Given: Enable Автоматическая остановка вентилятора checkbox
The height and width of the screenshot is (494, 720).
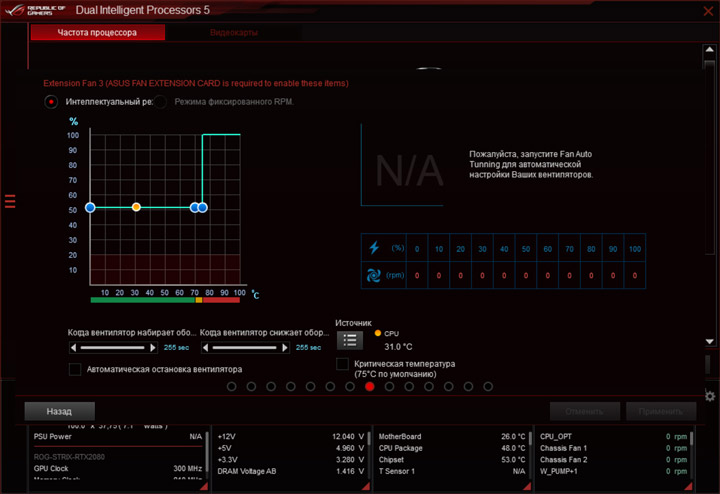Looking at the screenshot, I should point(75,369).
